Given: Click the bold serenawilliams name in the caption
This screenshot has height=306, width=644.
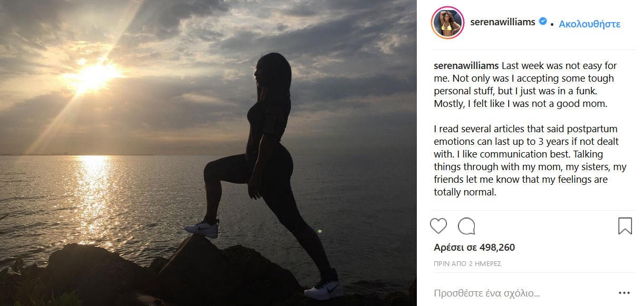Looking at the screenshot, I should point(466,66).
